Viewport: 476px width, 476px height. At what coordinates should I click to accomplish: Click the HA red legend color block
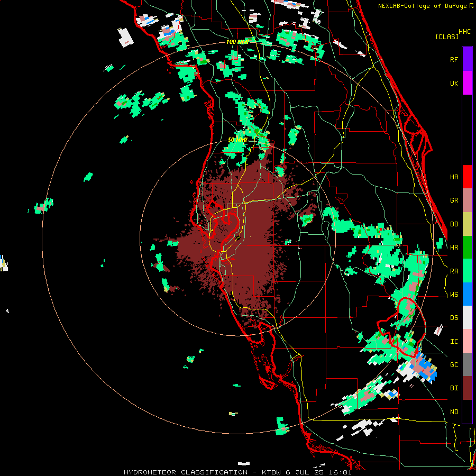(467, 177)
